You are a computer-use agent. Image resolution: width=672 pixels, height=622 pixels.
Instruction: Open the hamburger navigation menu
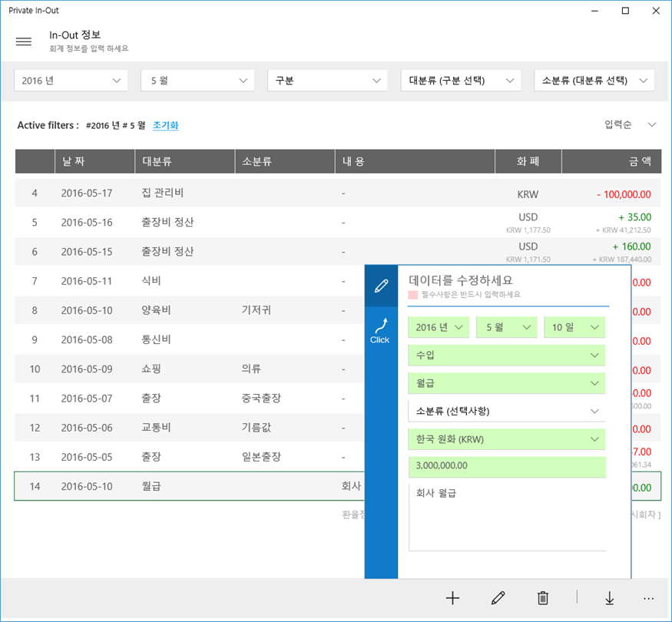(24, 41)
